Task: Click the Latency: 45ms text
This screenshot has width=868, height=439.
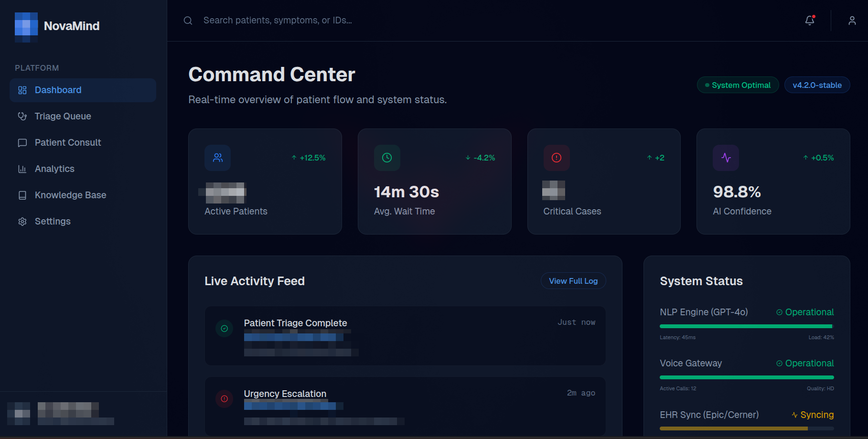Action: (677, 337)
